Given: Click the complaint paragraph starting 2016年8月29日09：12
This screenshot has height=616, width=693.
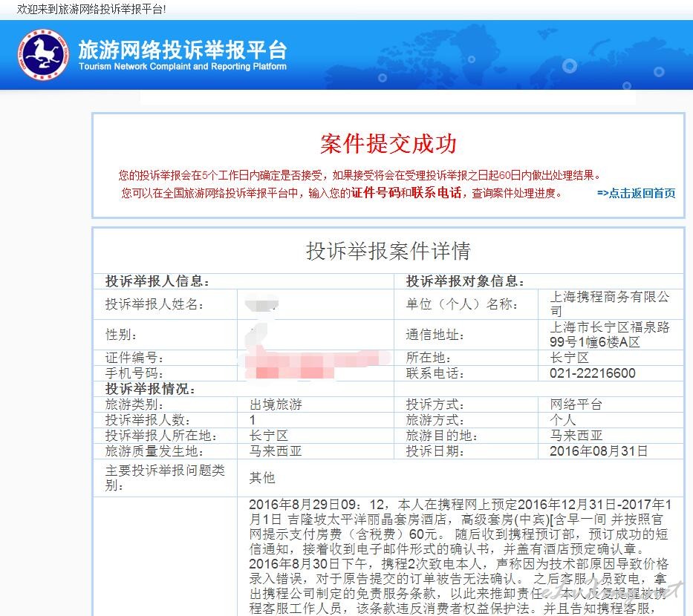Looking at the screenshot, I should coord(460,557).
